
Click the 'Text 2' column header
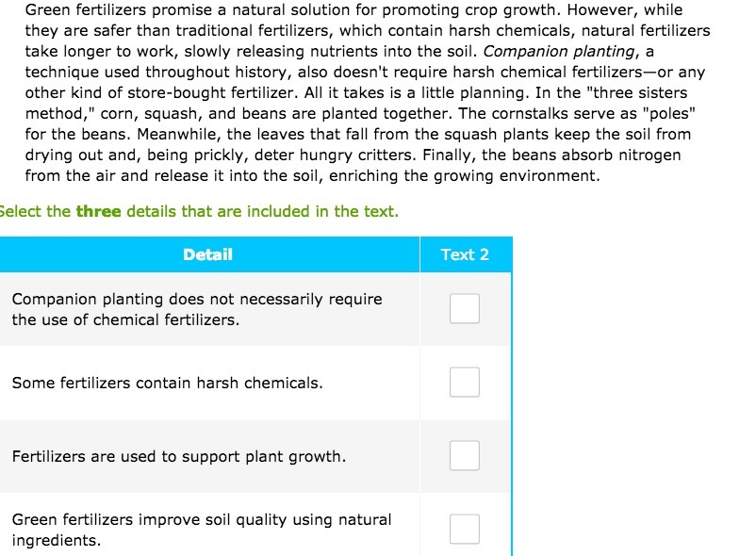click(x=465, y=254)
